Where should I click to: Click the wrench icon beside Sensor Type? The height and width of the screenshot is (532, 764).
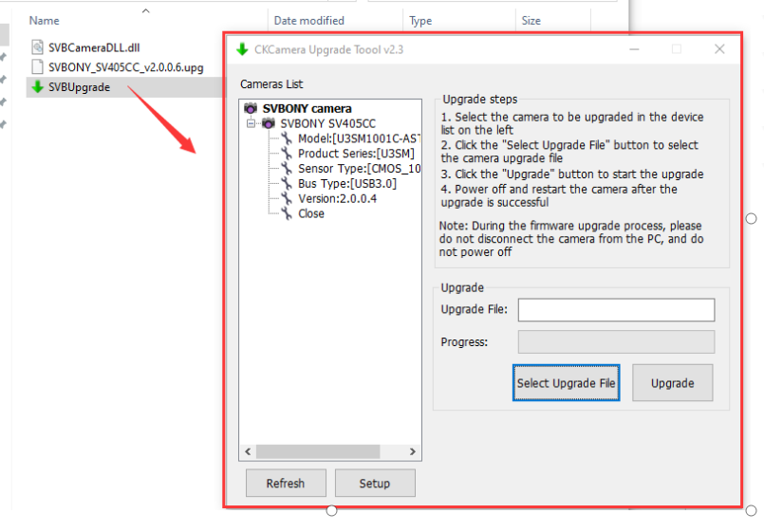coord(287,169)
